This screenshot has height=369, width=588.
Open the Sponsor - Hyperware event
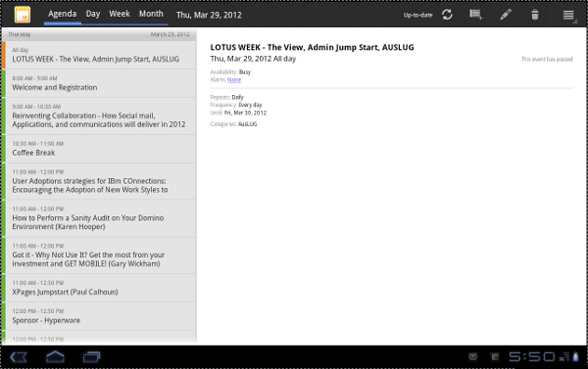(x=99, y=316)
